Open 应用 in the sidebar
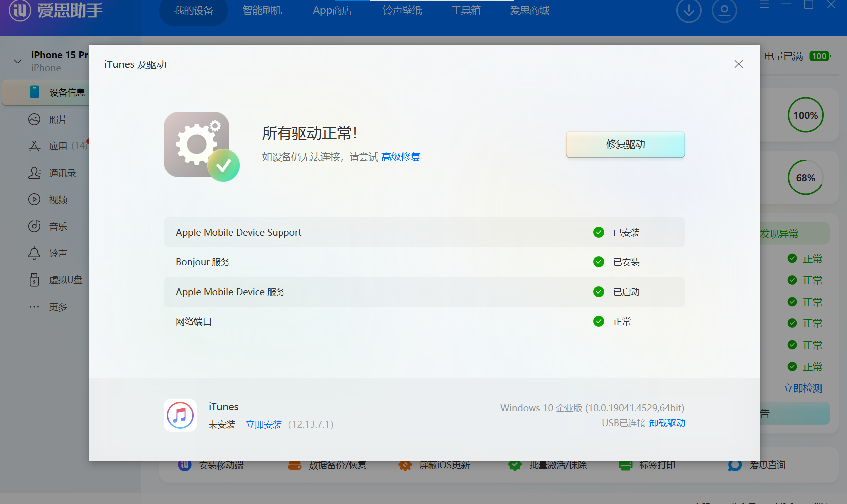This screenshot has height=504, width=847. point(58,146)
